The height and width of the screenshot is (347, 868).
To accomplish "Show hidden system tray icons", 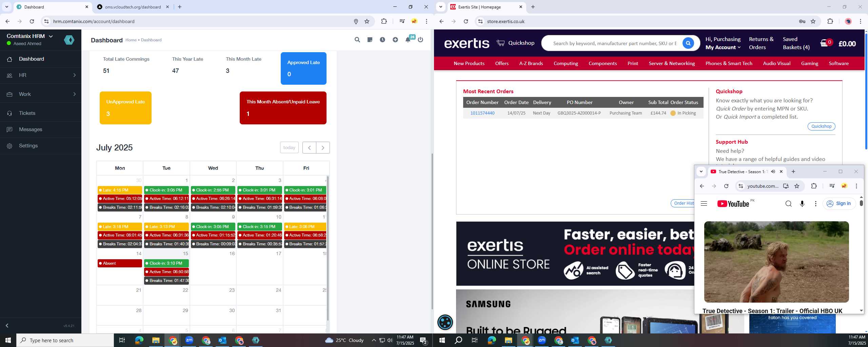I will pyautogui.click(x=374, y=340).
